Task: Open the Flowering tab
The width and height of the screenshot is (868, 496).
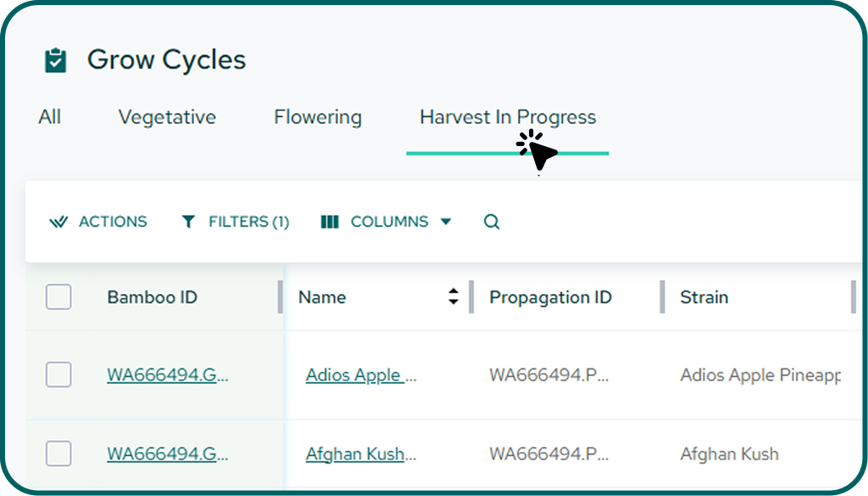Action: [x=318, y=117]
